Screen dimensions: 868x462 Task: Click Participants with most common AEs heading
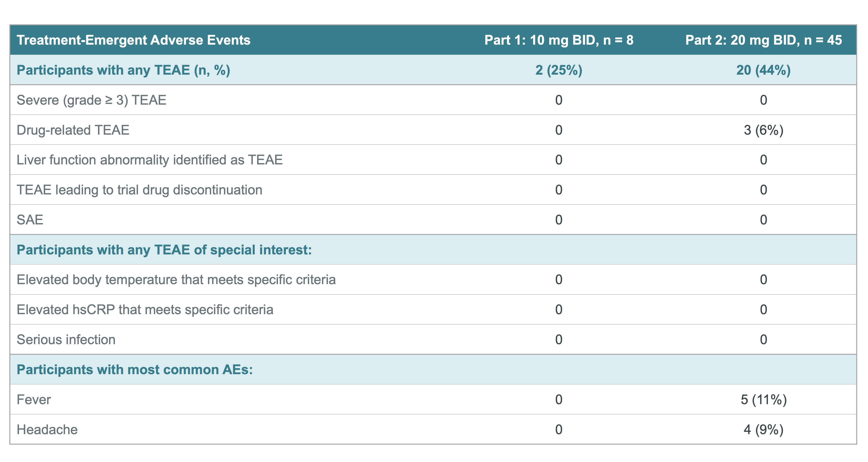click(134, 370)
